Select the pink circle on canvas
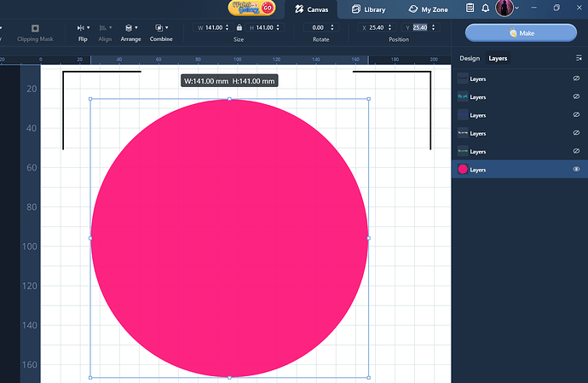The width and height of the screenshot is (588, 383). click(x=229, y=238)
